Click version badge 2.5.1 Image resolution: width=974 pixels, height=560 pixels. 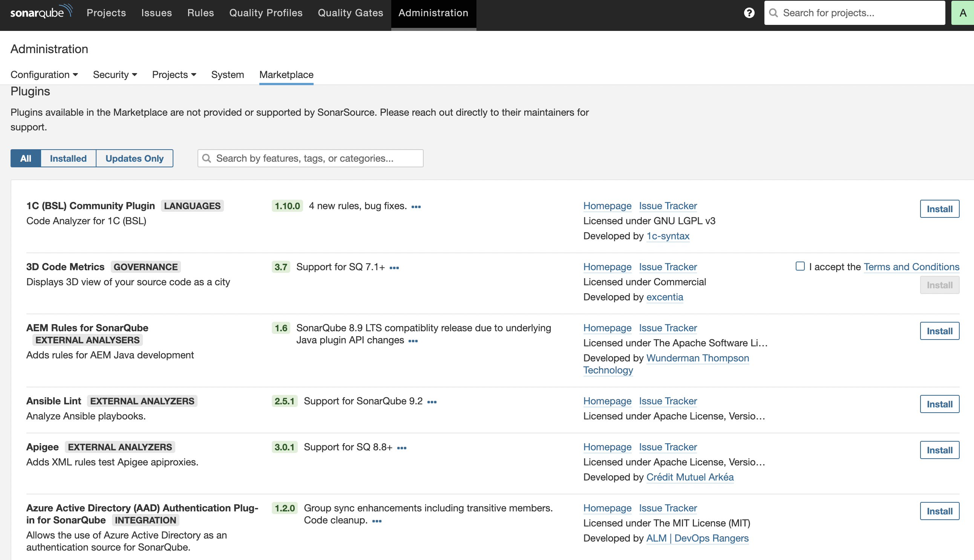coord(284,401)
